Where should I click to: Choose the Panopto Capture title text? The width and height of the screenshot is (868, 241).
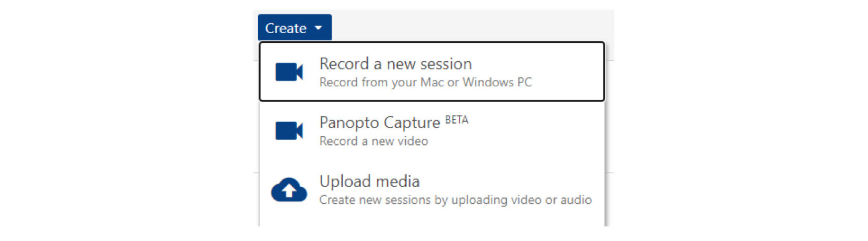click(379, 123)
